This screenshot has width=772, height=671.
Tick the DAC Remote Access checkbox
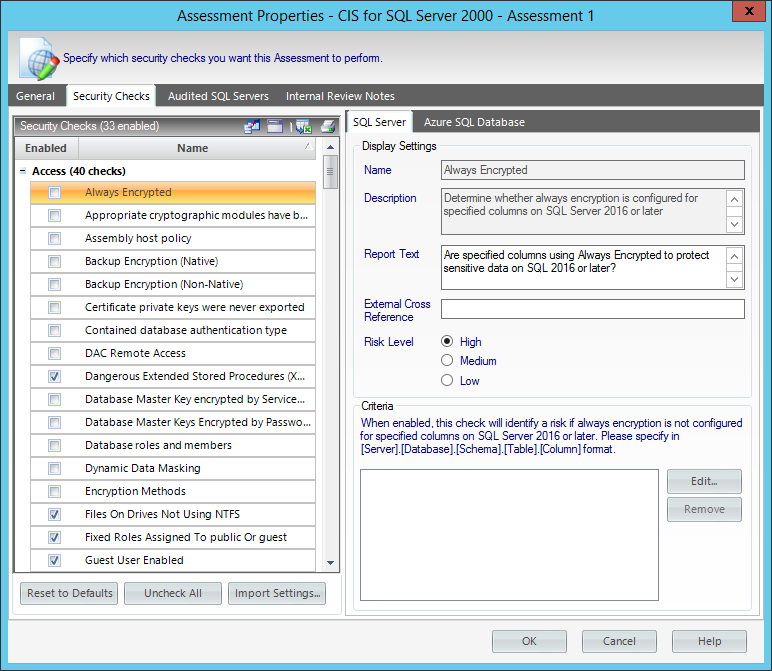(55, 353)
